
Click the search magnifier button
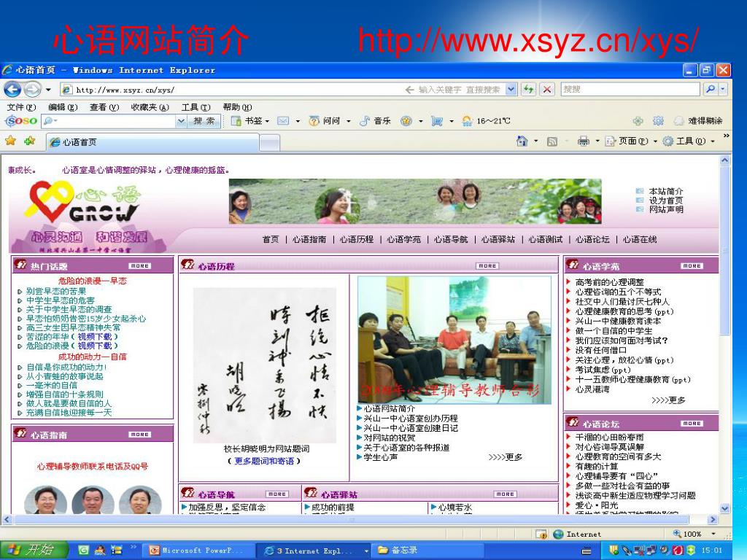pos(711,89)
